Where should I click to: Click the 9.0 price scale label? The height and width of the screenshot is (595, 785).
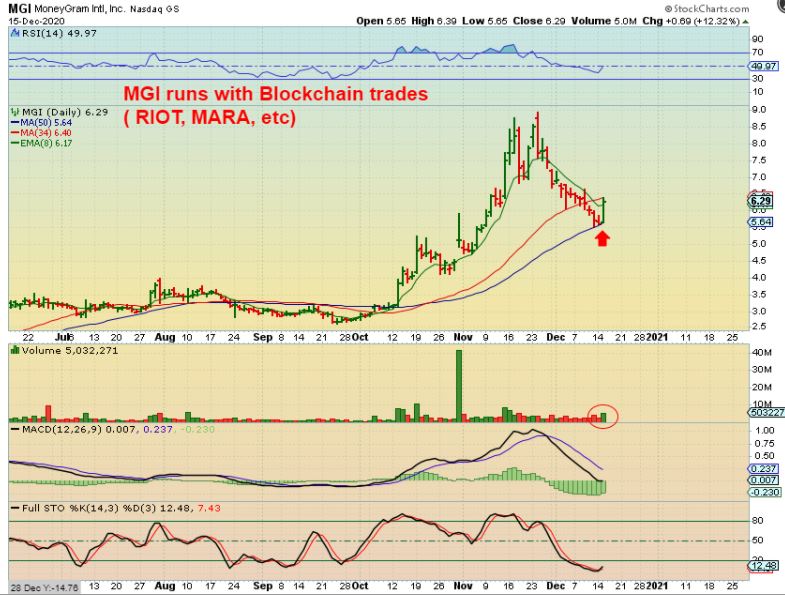click(x=759, y=110)
